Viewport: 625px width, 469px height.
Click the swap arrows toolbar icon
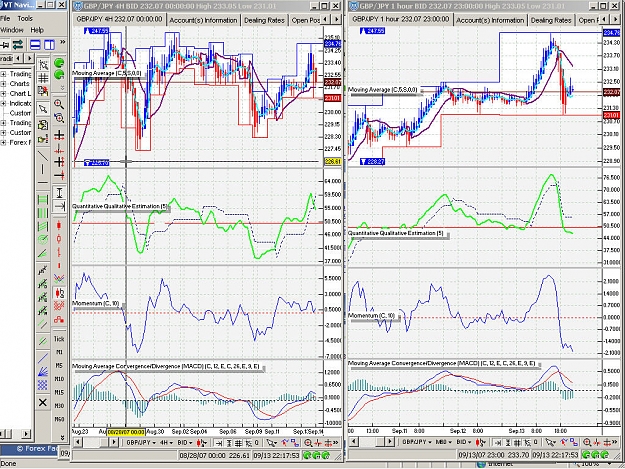point(18,45)
